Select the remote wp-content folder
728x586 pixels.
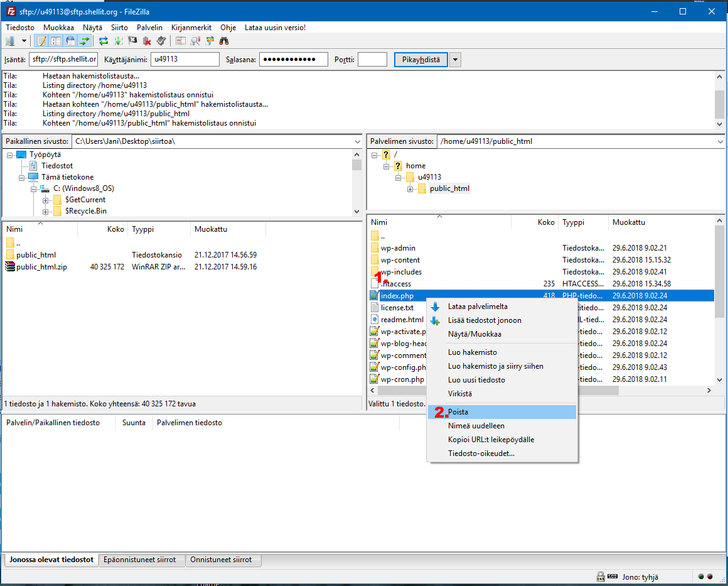[400, 260]
